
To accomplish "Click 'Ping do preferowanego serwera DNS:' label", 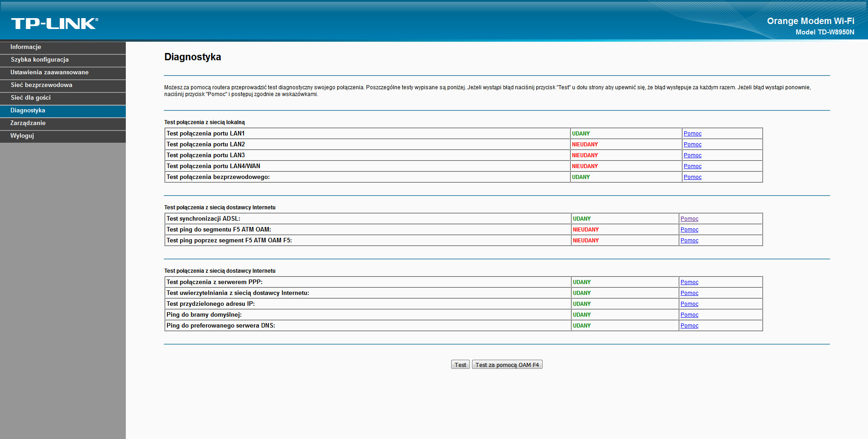I will pos(221,326).
